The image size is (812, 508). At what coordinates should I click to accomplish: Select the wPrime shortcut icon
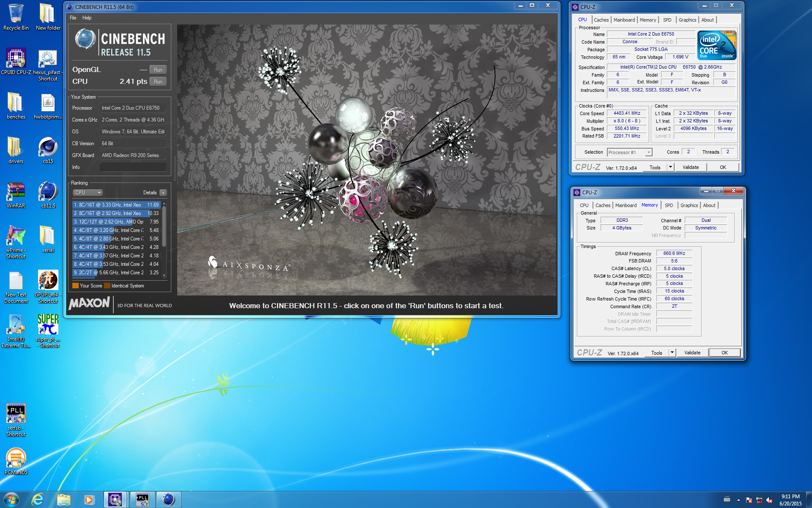16,241
